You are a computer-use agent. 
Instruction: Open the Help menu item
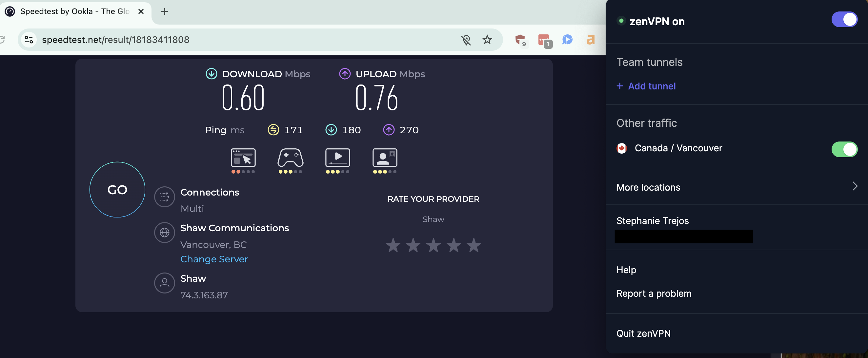click(626, 270)
